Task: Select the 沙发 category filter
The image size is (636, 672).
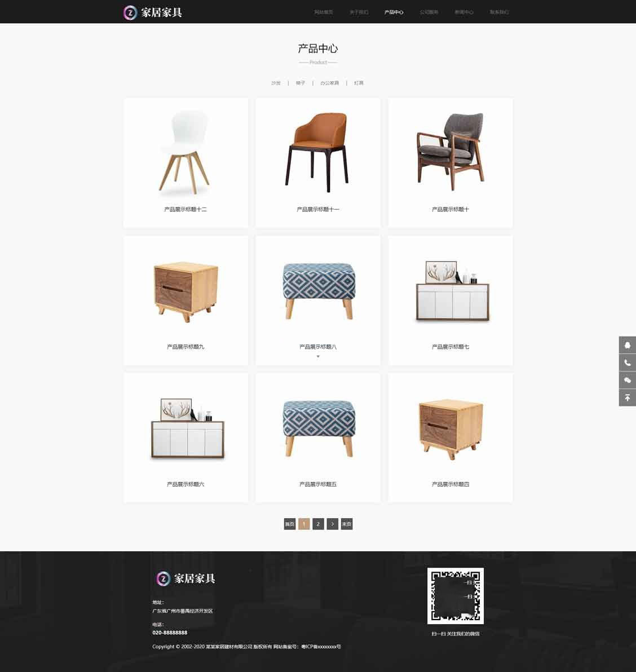Action: click(276, 83)
